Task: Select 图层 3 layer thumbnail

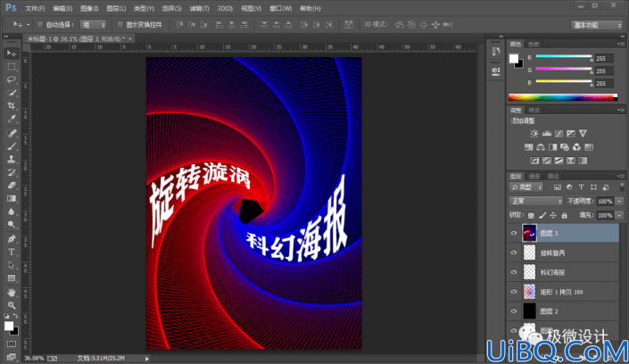Action: tap(529, 233)
